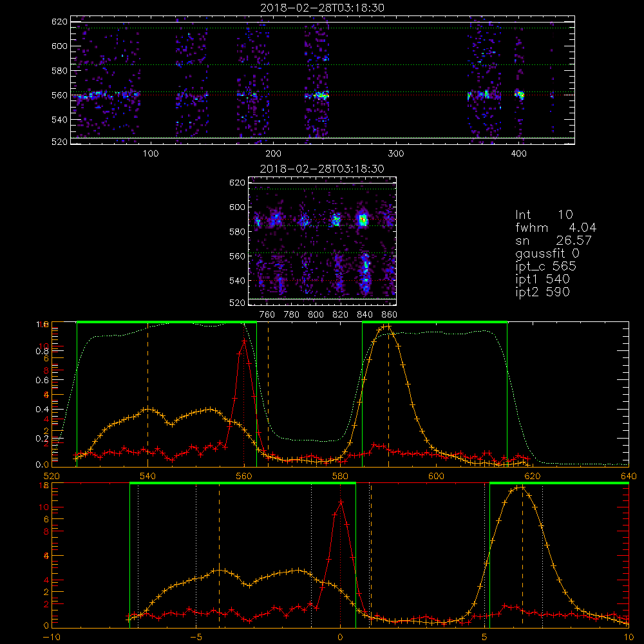Viewport: 644px width, 644px height.
Task: Click the dashed orange line near -4 in the bottom plot
Action: coord(219,555)
